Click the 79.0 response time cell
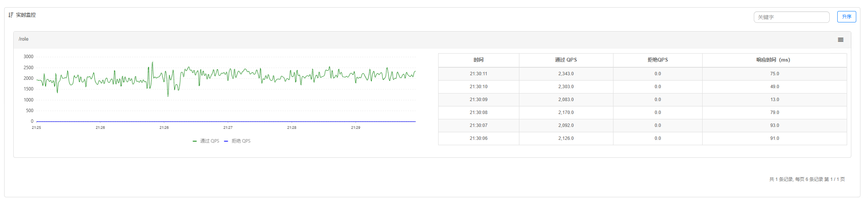 click(774, 113)
